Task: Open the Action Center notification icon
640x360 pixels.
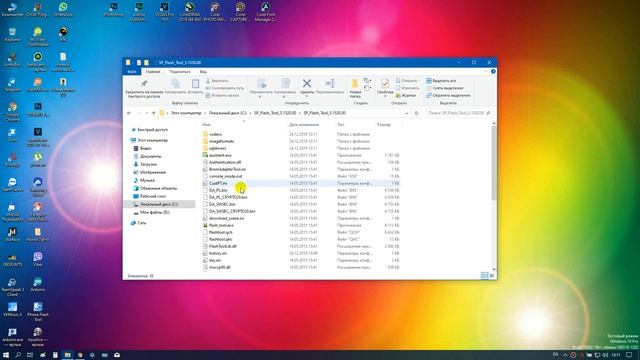Action: [629, 355]
